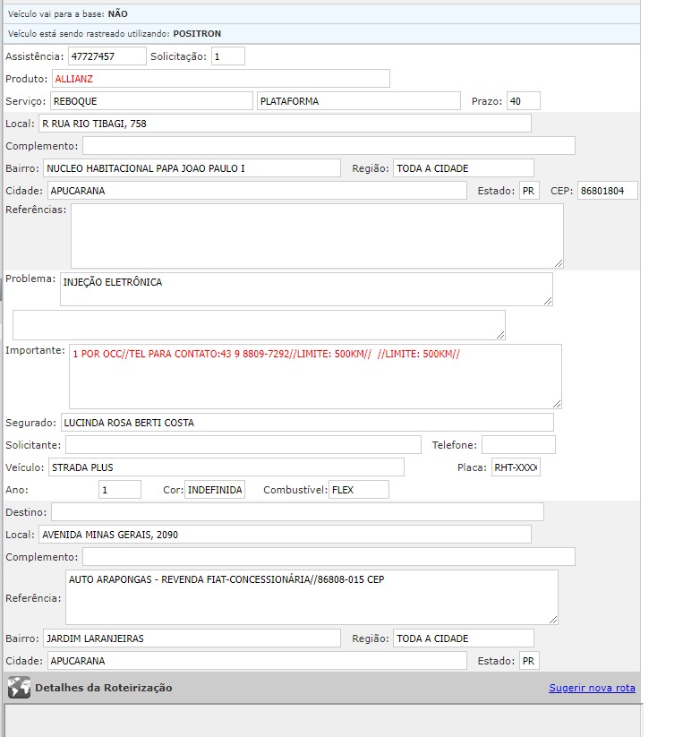Click the Assistência number field
Screen dimensions: 700x737
coord(107,56)
